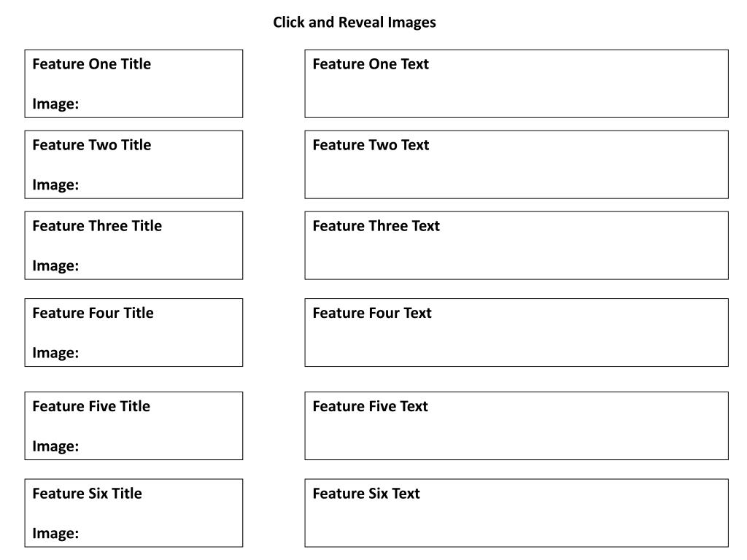Click the 'Image:' label under Feature Five Title
Screen dimensions: 747x560
coord(55,446)
